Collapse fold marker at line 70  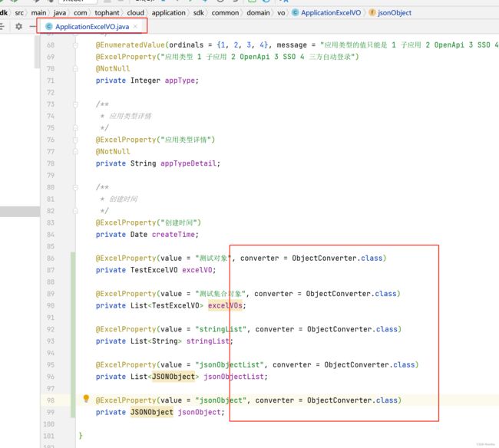pyautogui.click(x=75, y=69)
